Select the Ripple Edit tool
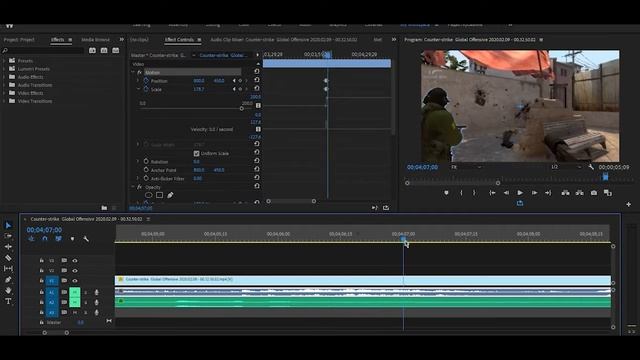The width and height of the screenshot is (640, 360). [x=8, y=247]
